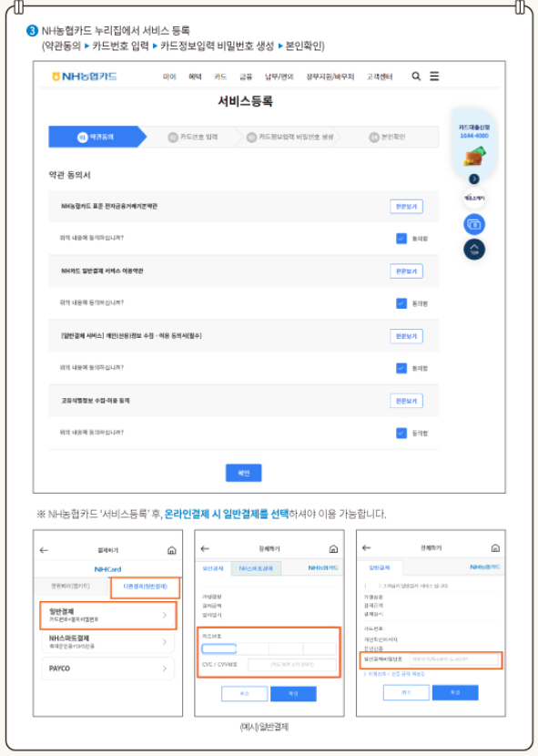This screenshot has height=756, width=538.
Task: View full text of 전자금융거래기본약관
Action: (x=406, y=207)
